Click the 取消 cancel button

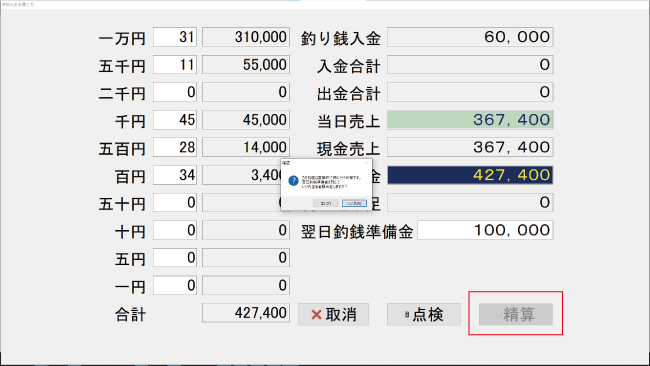click(x=333, y=314)
